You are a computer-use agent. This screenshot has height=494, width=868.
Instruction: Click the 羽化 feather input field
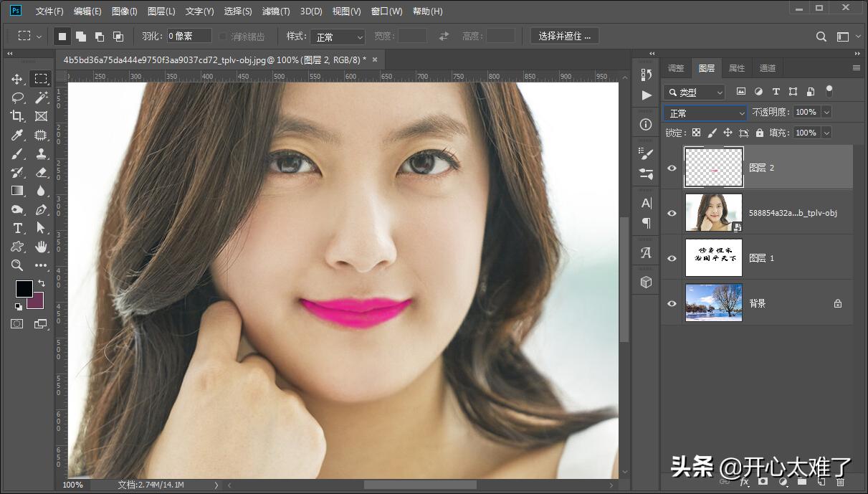click(x=189, y=36)
